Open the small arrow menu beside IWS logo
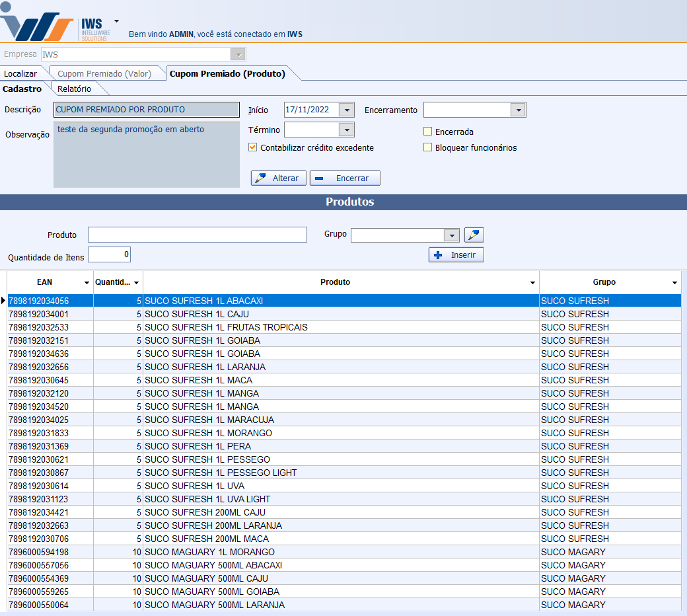The image size is (687, 616). (x=117, y=20)
